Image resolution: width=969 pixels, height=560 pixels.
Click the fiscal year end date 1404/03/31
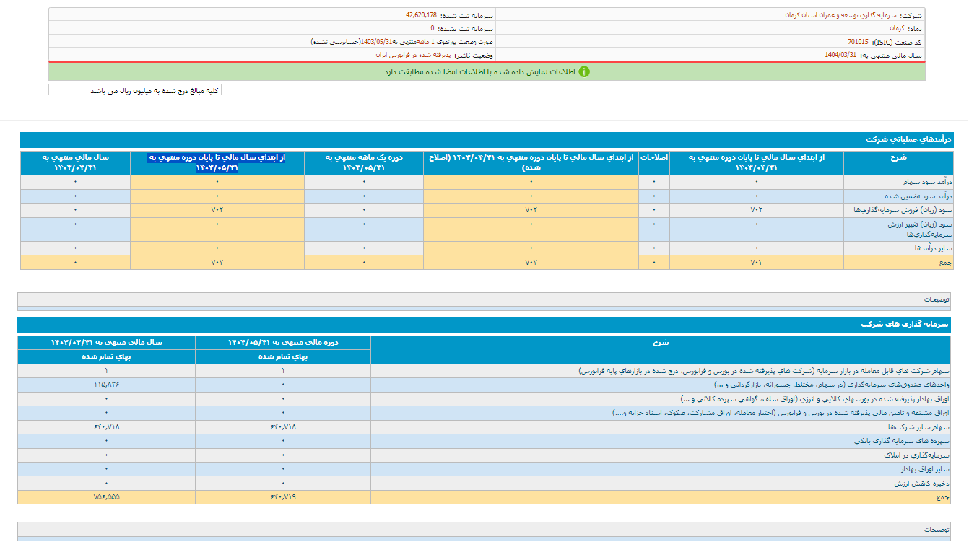click(x=840, y=55)
